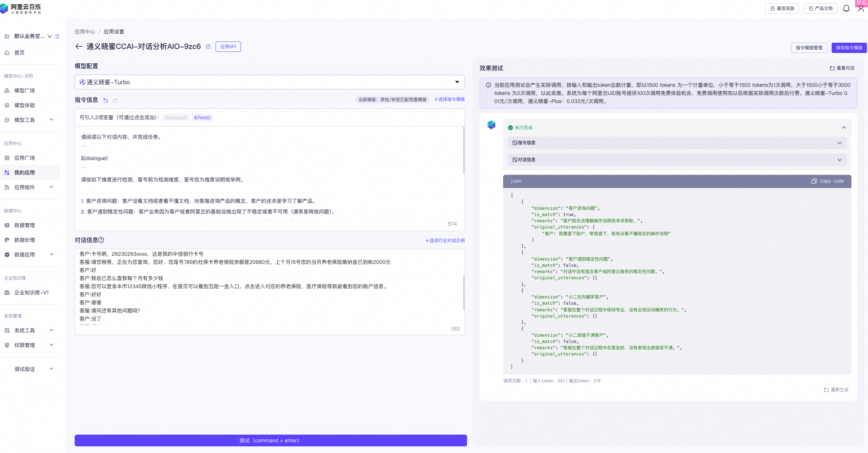Expand the 对话信息 result section
868x453 pixels.
pos(677,160)
